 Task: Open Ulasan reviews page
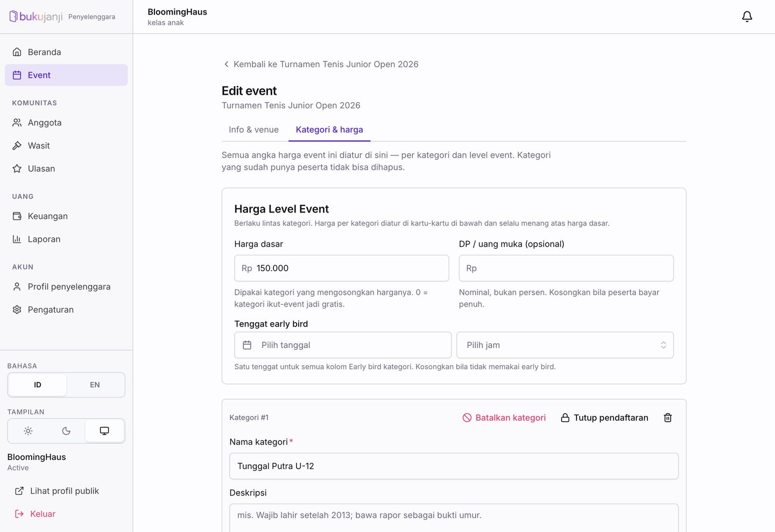click(66, 169)
